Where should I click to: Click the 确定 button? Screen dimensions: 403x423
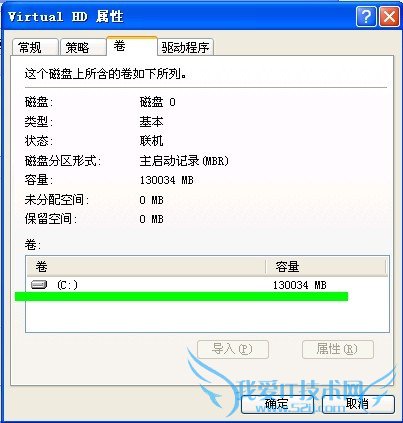point(277,404)
